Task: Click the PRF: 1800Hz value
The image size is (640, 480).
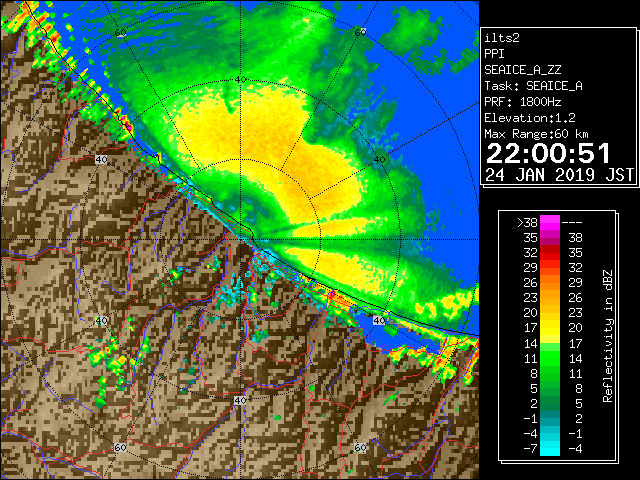Action: coord(523,102)
